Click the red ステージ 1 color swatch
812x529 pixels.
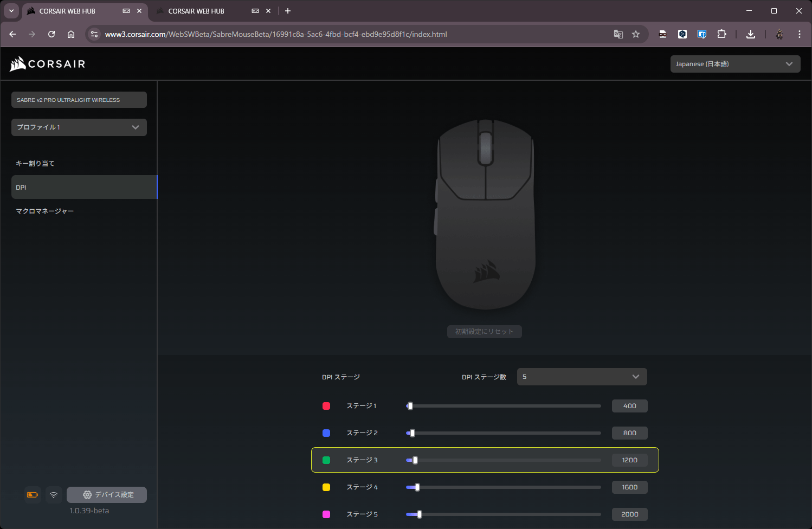326,406
